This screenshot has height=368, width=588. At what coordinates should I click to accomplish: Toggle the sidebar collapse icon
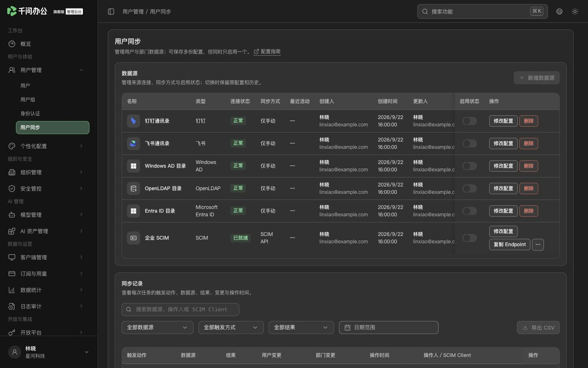(x=111, y=11)
